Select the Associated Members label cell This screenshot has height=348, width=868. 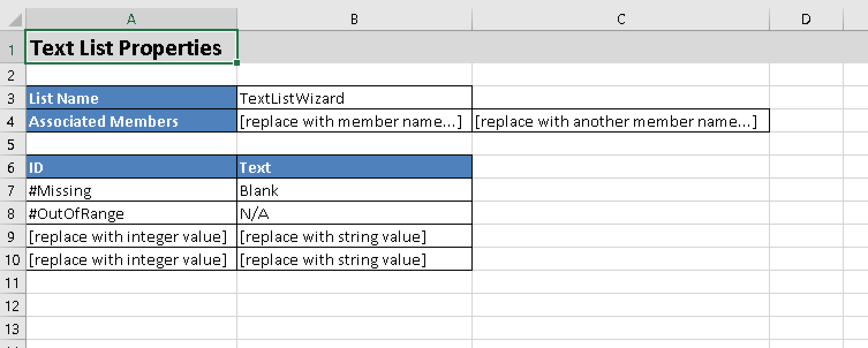pos(131,122)
